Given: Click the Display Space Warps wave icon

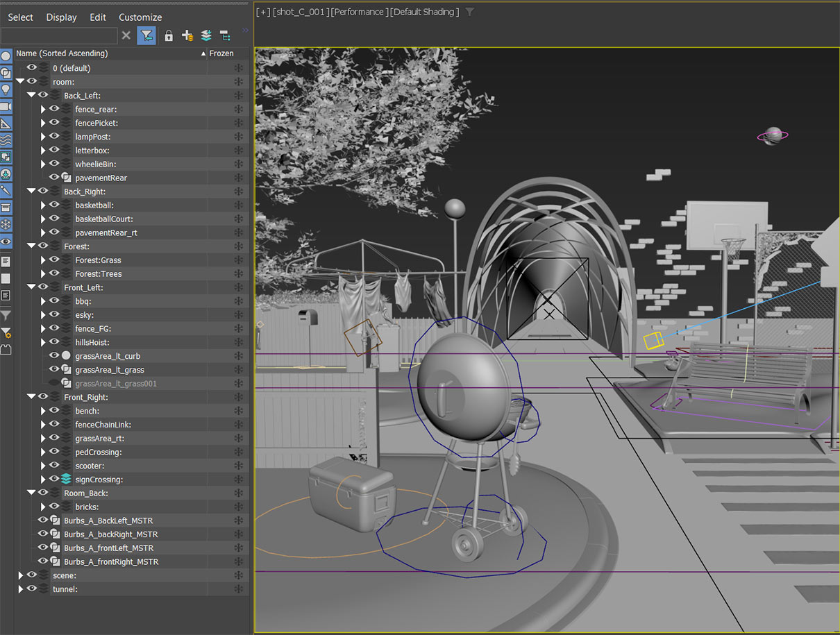Looking at the screenshot, I should coord(6,140).
